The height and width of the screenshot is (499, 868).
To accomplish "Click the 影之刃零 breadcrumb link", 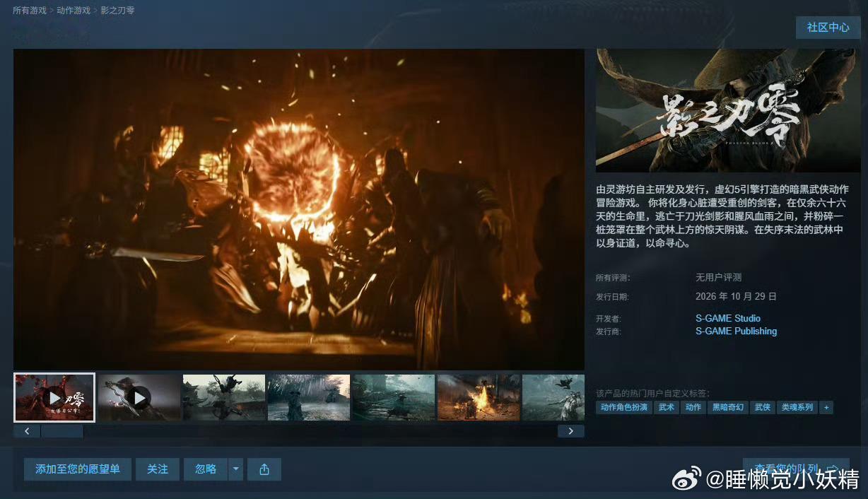I will (x=117, y=11).
